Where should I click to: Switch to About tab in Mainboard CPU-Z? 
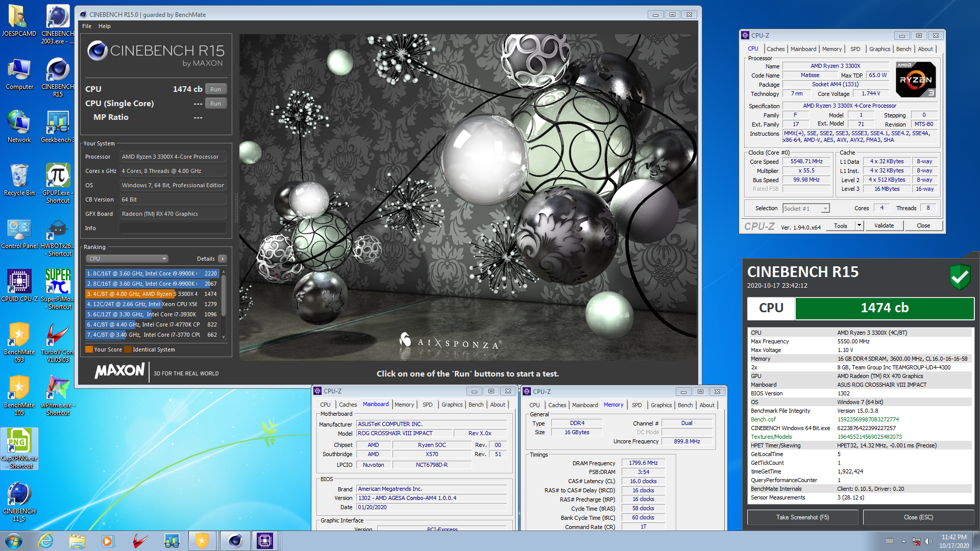point(498,405)
